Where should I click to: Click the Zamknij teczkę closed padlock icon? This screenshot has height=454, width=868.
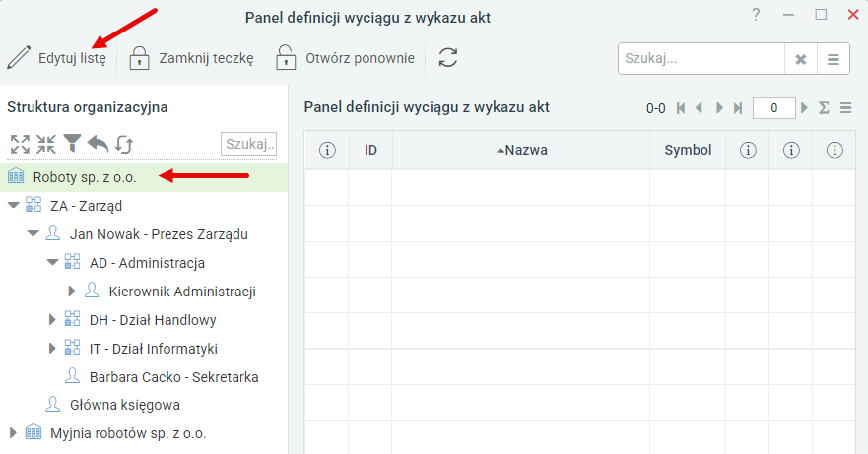[140, 57]
